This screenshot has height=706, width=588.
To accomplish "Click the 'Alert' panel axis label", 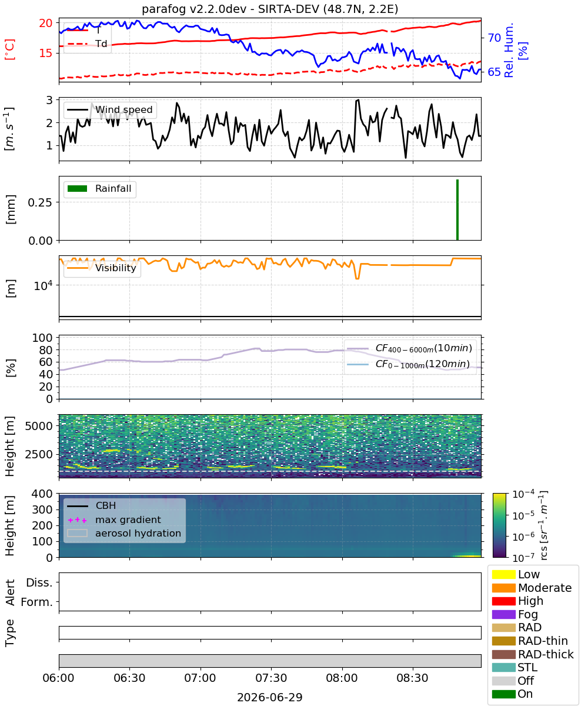I will [x=10, y=592].
